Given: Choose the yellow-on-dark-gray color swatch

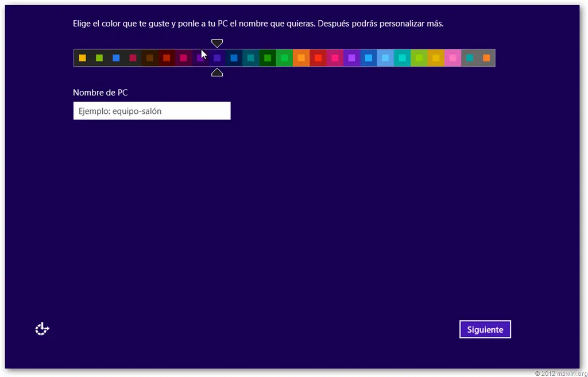Looking at the screenshot, I should [83, 58].
